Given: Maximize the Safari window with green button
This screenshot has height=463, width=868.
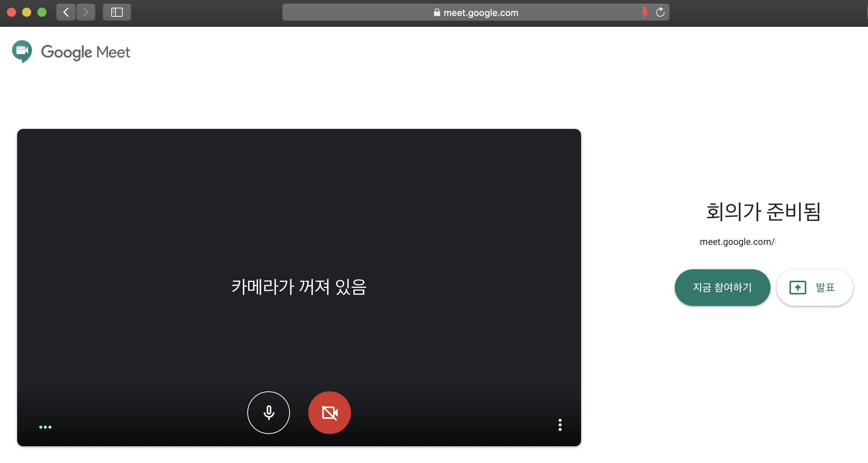Looking at the screenshot, I should coord(42,12).
